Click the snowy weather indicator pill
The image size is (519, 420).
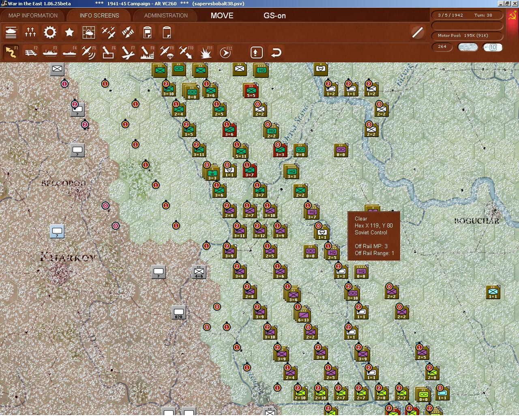468,47
